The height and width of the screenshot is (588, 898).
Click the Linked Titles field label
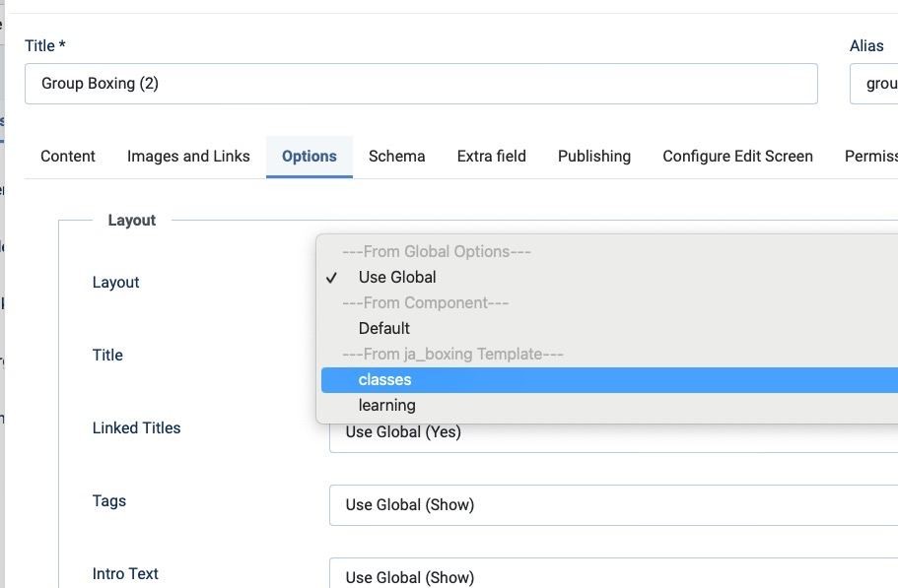click(137, 427)
